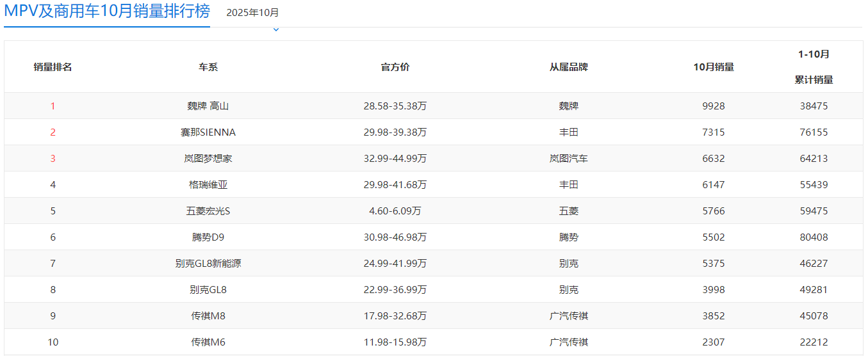Click the 腾势 brand cell
Image resolution: width=868 pixels, height=359 pixels.
point(568,237)
